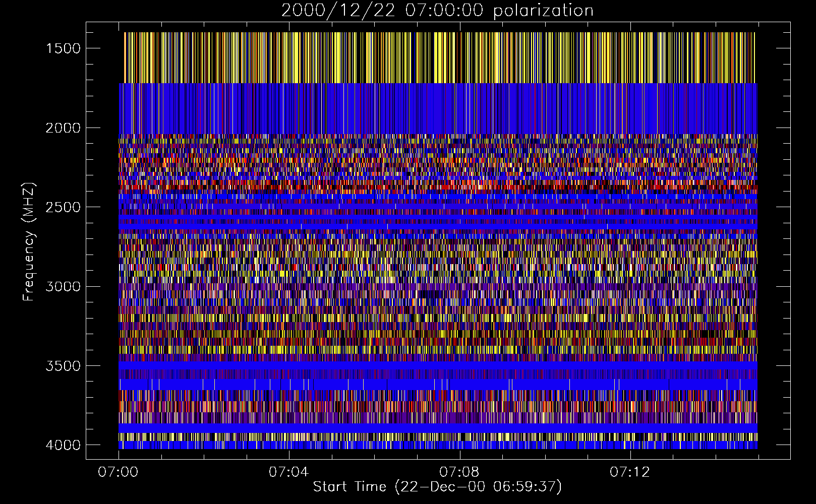Click the 07:00 time tick label
The height and width of the screenshot is (504, 816).
[x=119, y=472]
